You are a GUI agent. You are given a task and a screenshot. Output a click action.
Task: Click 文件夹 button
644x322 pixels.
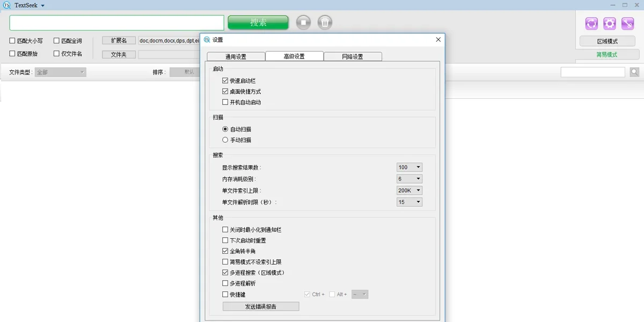[x=119, y=54]
